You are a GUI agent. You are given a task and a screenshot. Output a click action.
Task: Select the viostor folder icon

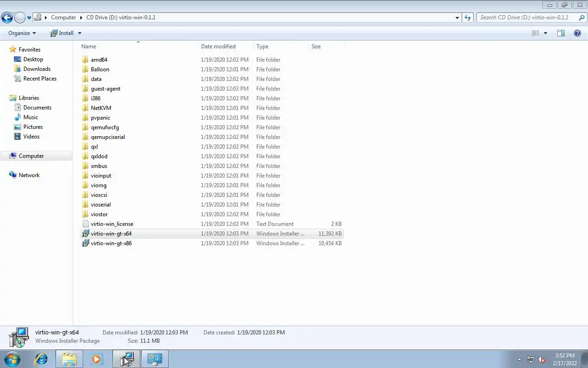[x=85, y=214]
